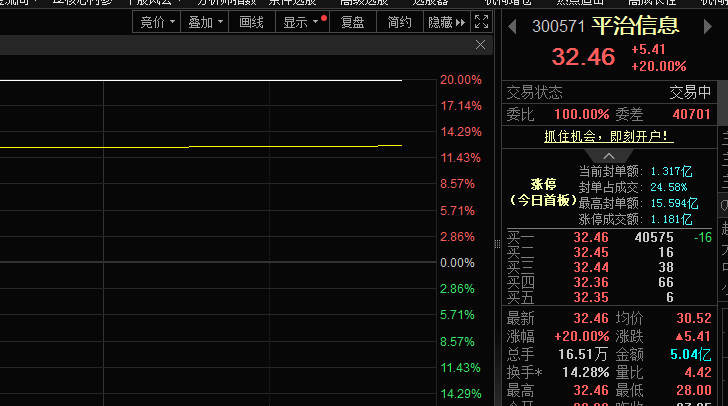Click the 20.00% axis label on the chart
The height and width of the screenshot is (406, 728).
pos(461,80)
